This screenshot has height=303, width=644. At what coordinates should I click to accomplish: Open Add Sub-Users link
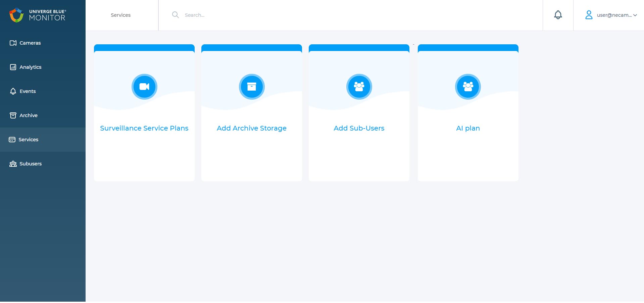tap(359, 128)
